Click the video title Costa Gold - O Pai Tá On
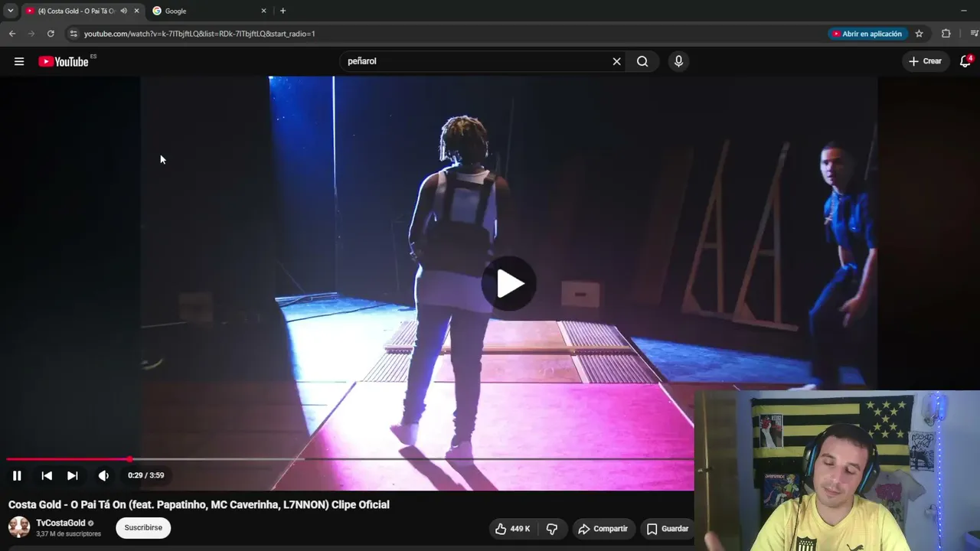This screenshot has height=551, width=980. coord(199,505)
